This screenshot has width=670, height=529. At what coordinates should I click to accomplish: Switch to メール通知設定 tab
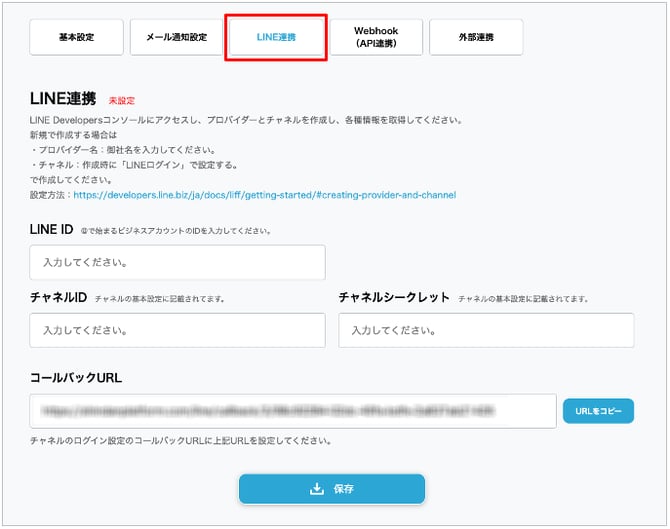(x=176, y=37)
